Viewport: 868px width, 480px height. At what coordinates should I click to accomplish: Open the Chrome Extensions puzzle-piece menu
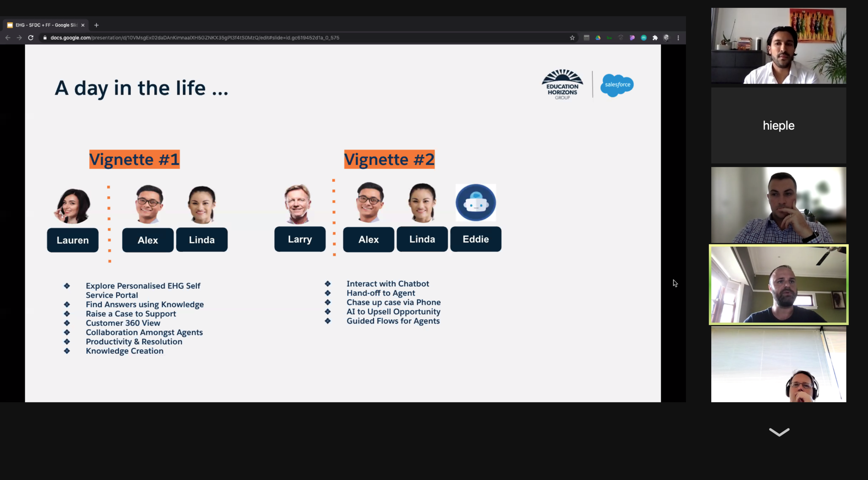(x=655, y=38)
